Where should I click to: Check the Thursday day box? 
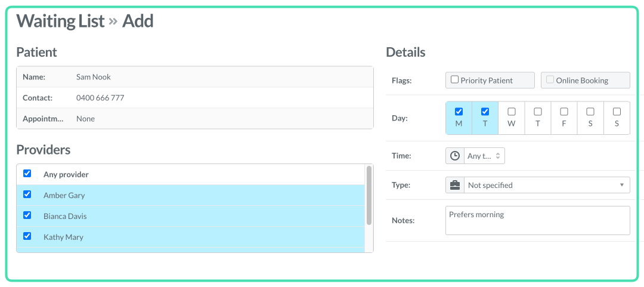538,112
